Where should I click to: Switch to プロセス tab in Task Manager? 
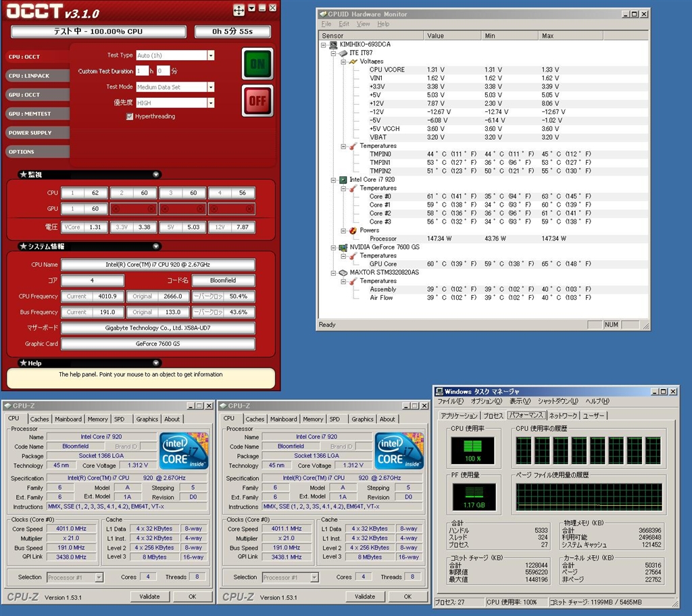coord(493,415)
